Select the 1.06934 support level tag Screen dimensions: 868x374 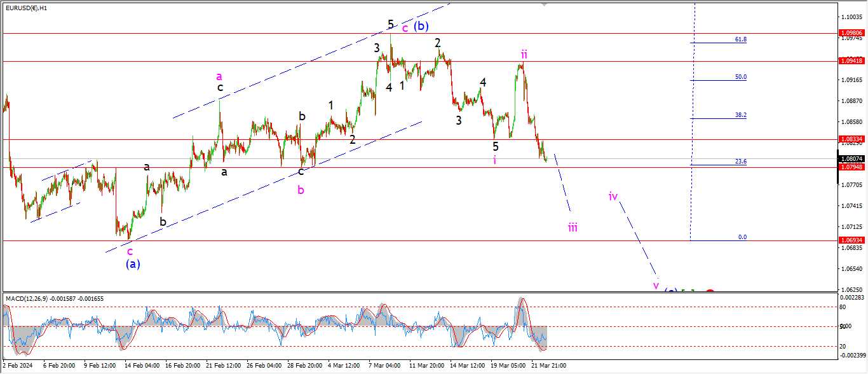tap(851, 240)
